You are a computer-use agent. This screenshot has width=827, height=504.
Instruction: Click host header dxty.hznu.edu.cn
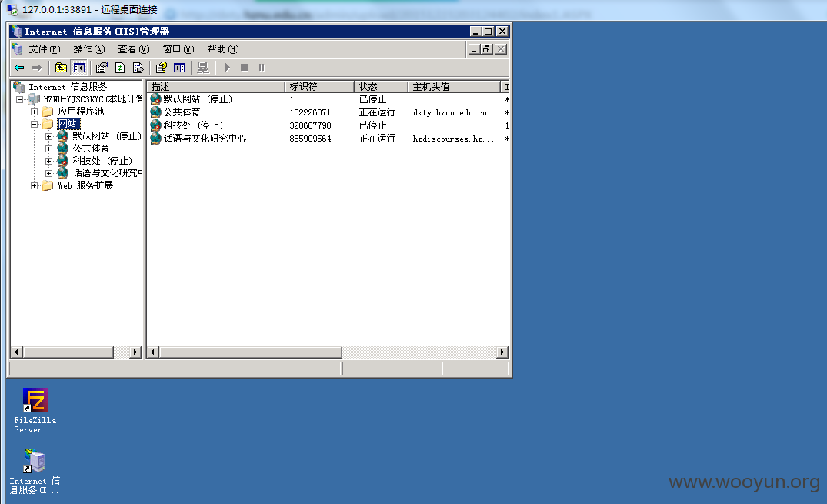[450, 112]
